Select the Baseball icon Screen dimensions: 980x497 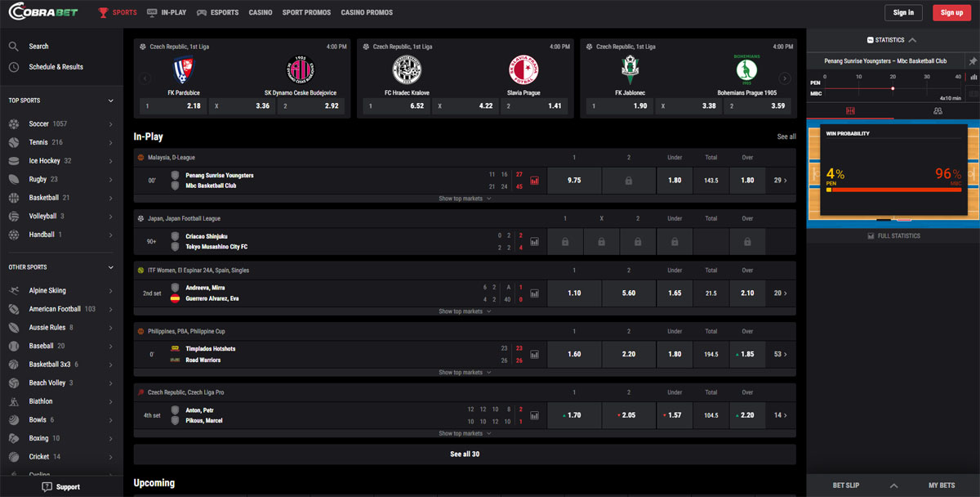click(14, 346)
